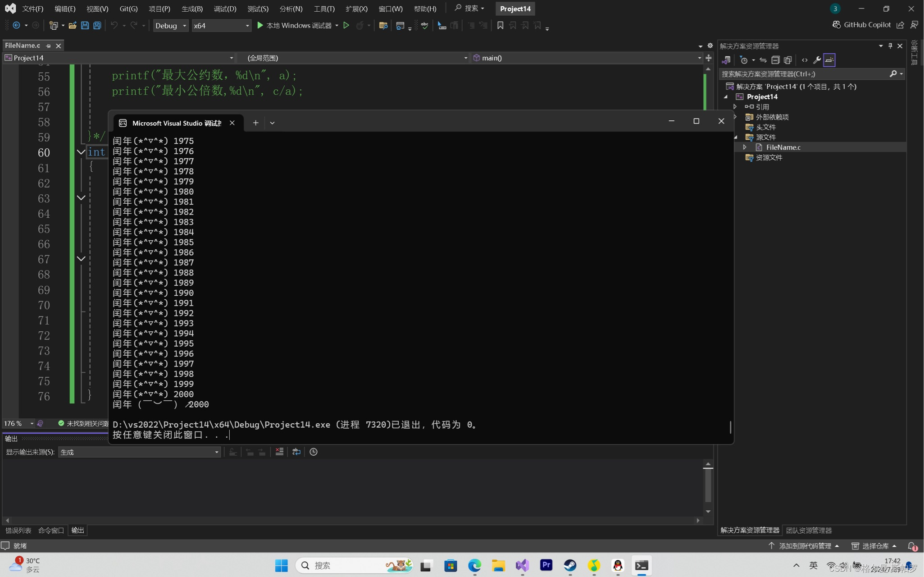Collapse all nodes in Solution Explorer
The width and height of the screenshot is (924, 577).
click(775, 60)
